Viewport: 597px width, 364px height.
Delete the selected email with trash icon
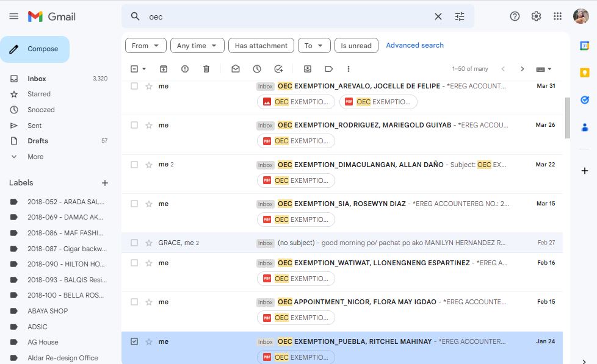206,69
